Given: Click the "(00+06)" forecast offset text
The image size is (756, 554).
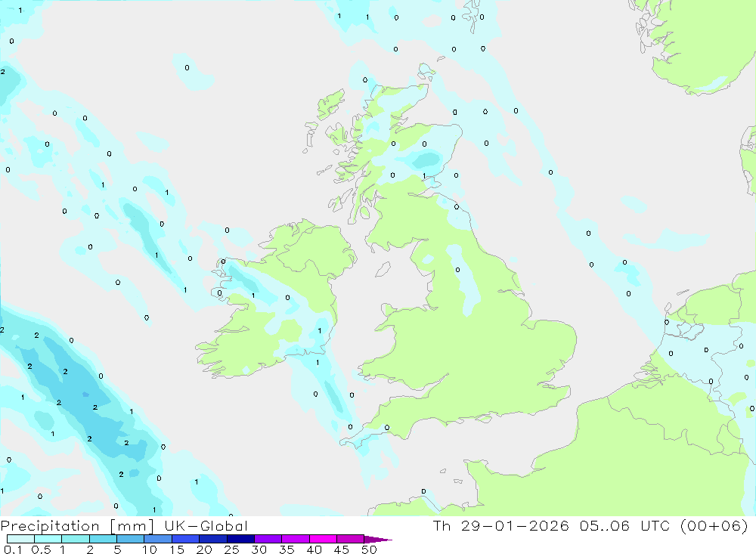Looking at the screenshot, I should point(714,525).
